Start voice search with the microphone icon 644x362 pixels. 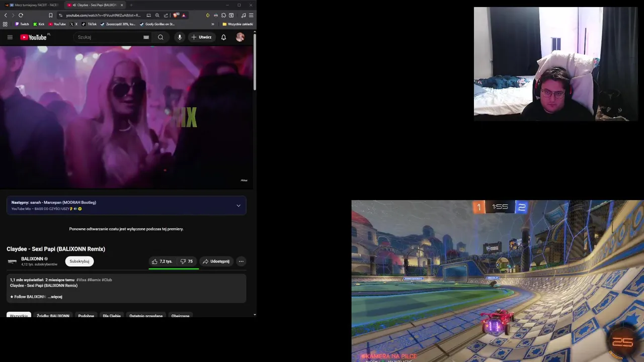pyautogui.click(x=180, y=37)
